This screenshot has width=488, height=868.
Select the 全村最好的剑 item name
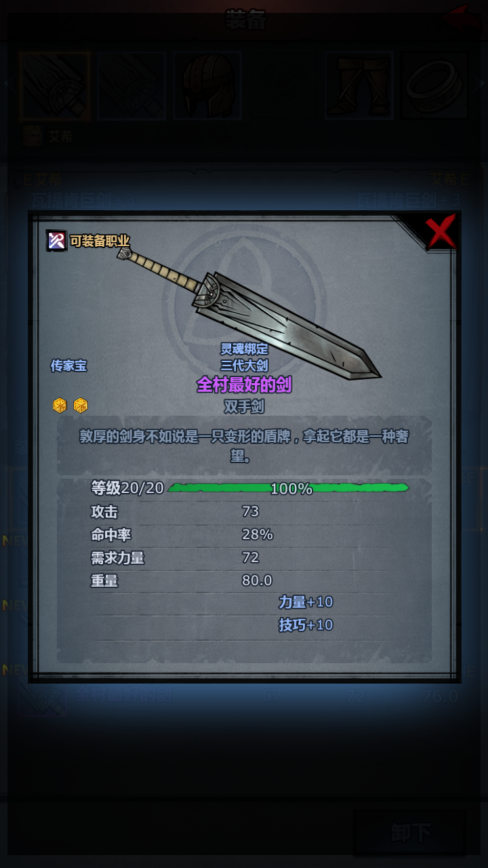[x=244, y=384]
